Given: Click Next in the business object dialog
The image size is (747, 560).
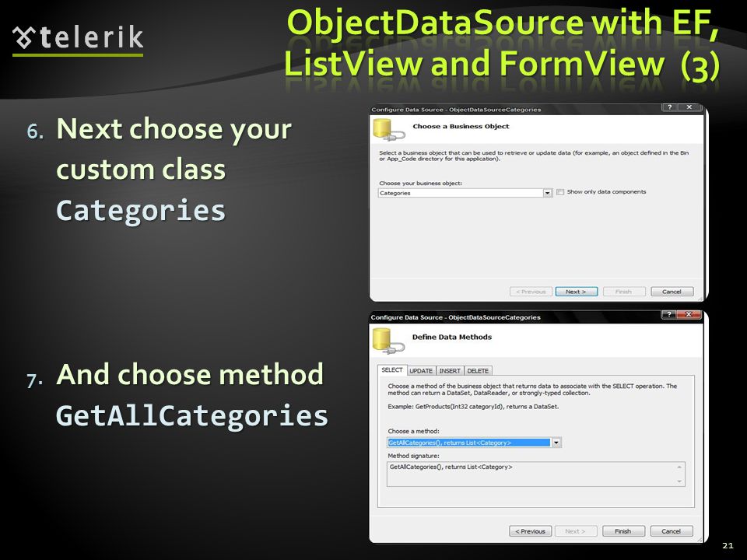Looking at the screenshot, I should pyautogui.click(x=576, y=292).
